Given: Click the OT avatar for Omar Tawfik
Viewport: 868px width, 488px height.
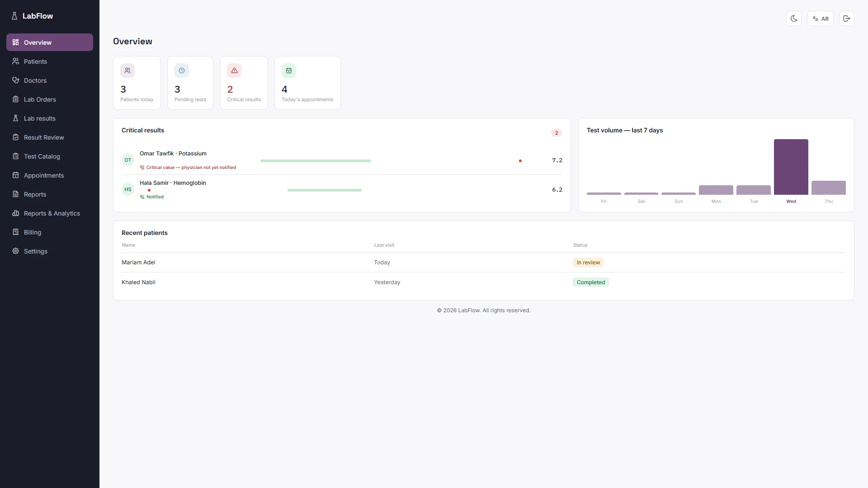Looking at the screenshot, I should [128, 160].
